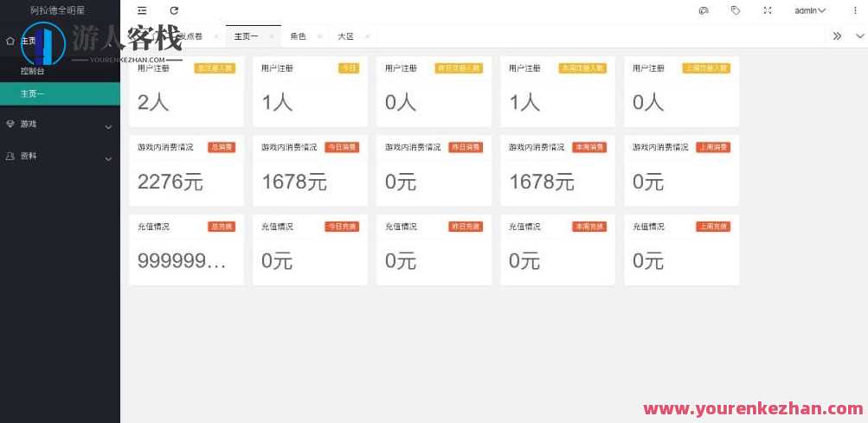This screenshot has width=868, height=423.
Task: Click the 昨日充值 badge
Action: pos(466,227)
